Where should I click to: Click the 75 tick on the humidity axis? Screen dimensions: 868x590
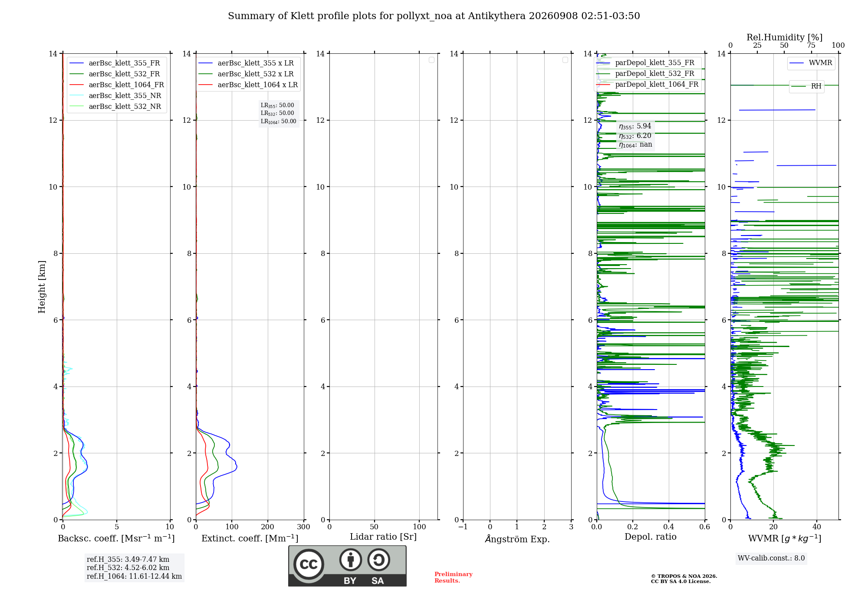(x=811, y=45)
